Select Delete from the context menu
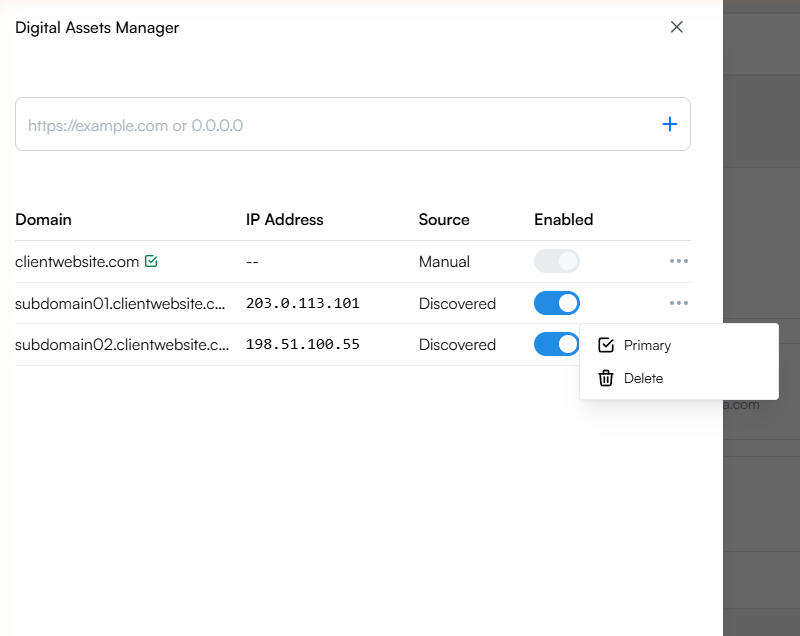The image size is (800, 636). (x=644, y=378)
